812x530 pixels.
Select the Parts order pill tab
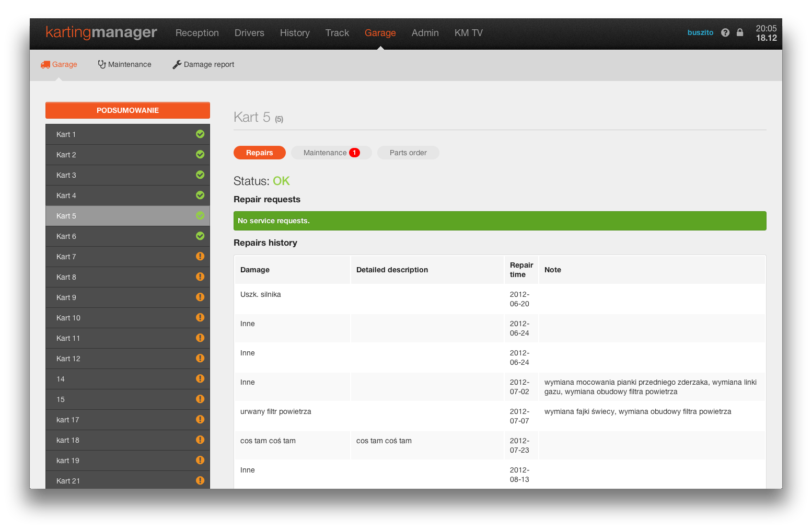408,153
